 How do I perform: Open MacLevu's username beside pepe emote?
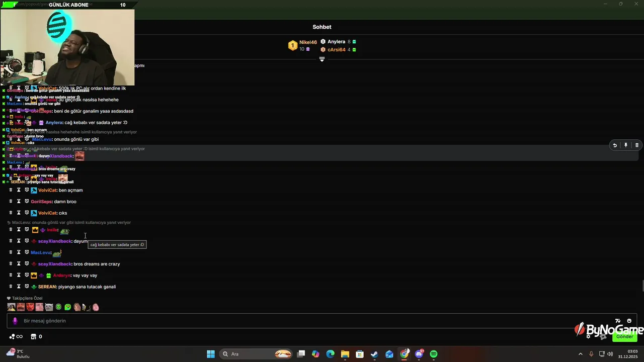click(41, 253)
